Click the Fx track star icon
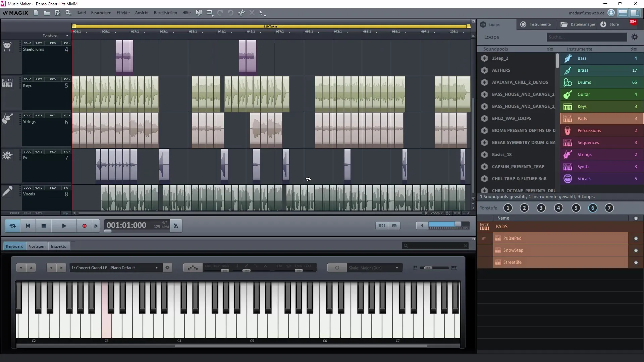 (x=7, y=155)
